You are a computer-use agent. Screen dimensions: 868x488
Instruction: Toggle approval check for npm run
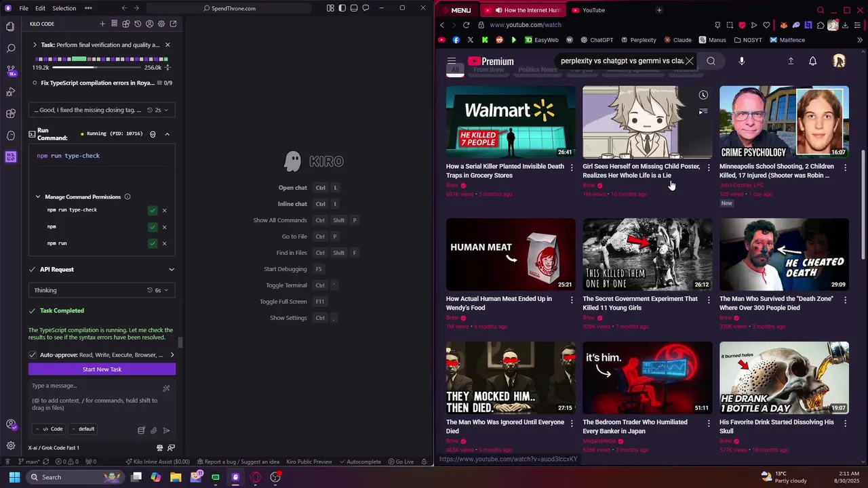click(x=153, y=243)
